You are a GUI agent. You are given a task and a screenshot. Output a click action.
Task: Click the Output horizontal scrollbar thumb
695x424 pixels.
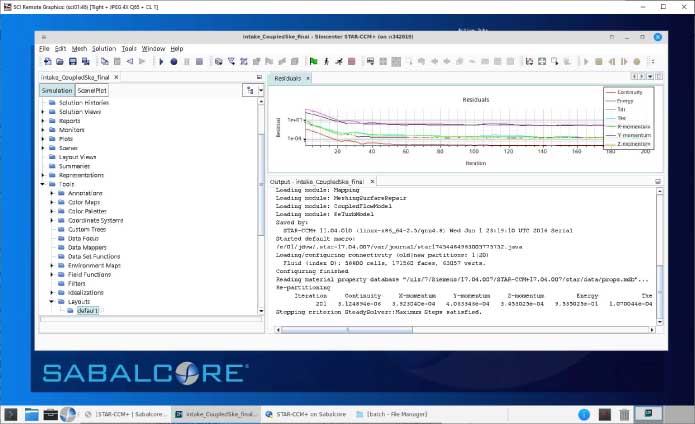[347, 330]
